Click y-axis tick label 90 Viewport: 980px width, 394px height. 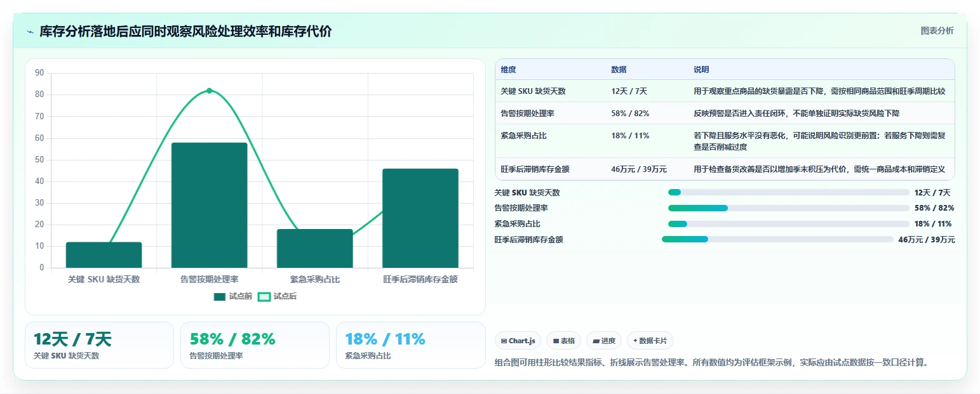[39, 73]
